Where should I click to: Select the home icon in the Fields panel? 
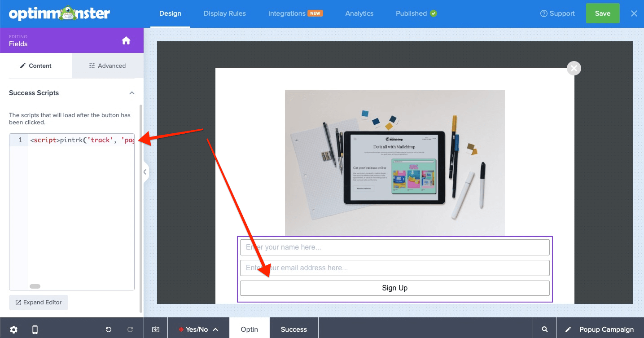[126, 40]
